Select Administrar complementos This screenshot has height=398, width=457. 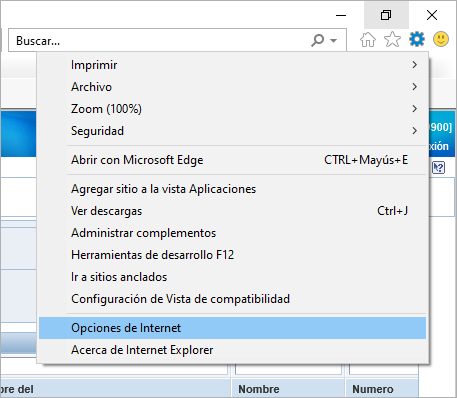click(x=232, y=233)
